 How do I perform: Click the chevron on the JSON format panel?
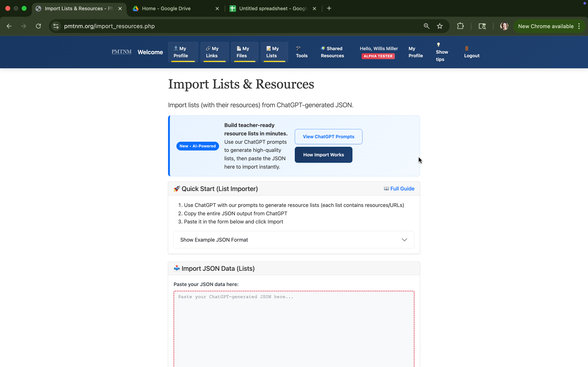[404, 240]
